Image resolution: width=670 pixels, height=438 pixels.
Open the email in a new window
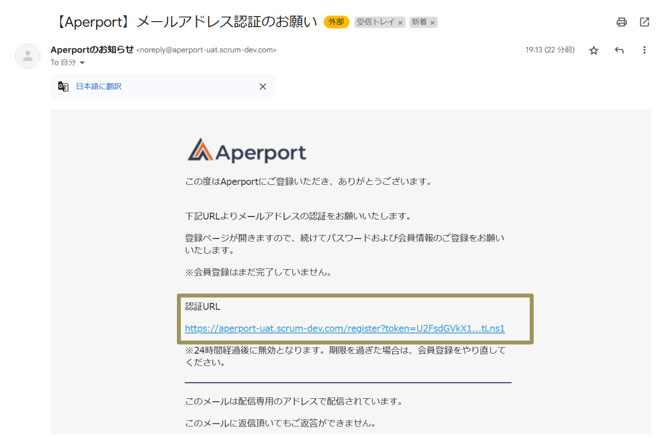(644, 22)
